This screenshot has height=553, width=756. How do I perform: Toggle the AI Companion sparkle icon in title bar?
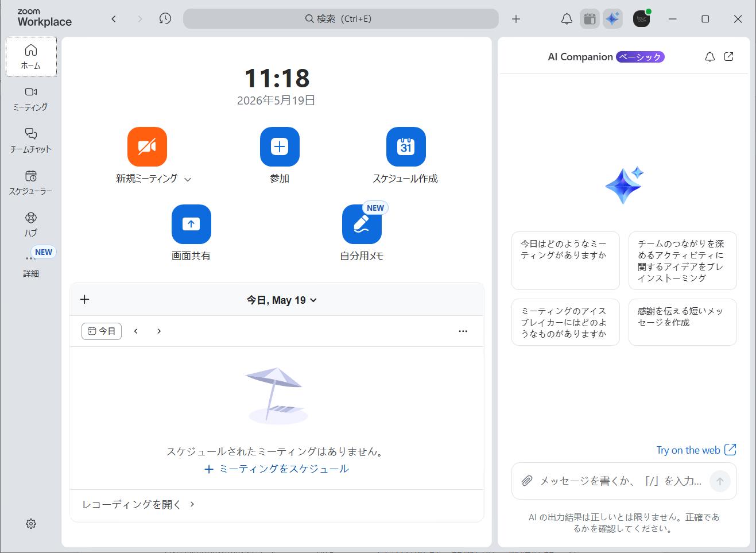pyautogui.click(x=612, y=19)
